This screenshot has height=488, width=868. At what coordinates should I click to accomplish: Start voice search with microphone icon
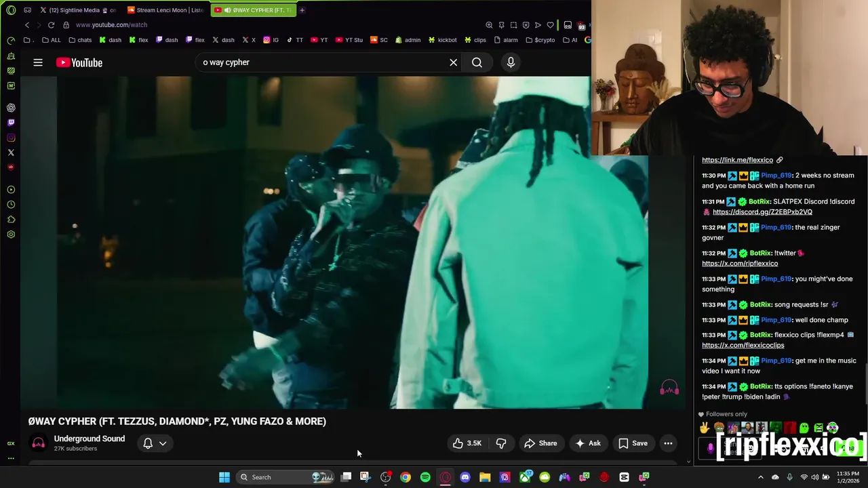(x=511, y=62)
